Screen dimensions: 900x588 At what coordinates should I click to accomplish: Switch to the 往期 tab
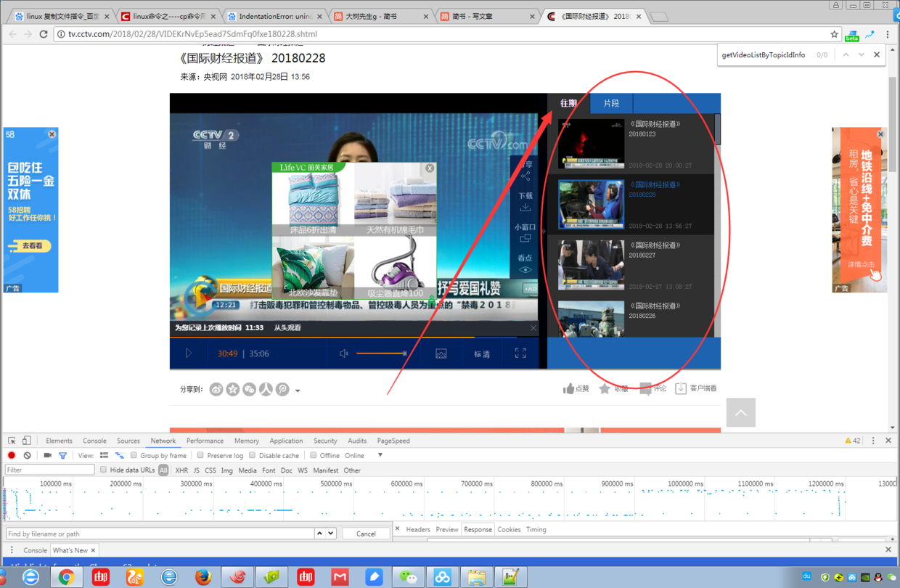[568, 103]
